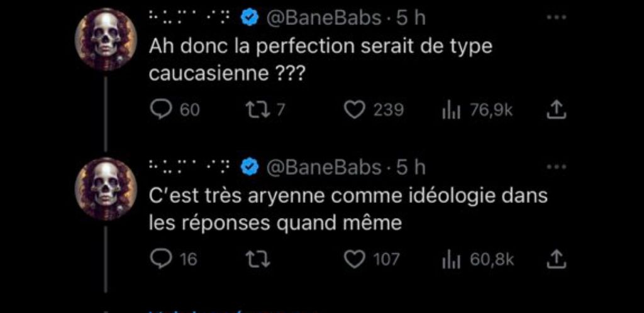
Task: Like the tweet with 107 likes
Action: coord(356,259)
